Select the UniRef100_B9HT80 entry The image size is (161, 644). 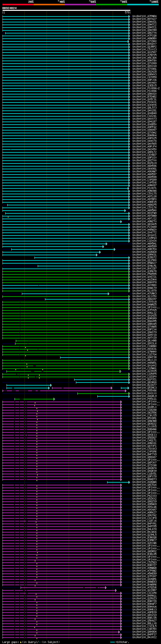(x=144, y=61)
